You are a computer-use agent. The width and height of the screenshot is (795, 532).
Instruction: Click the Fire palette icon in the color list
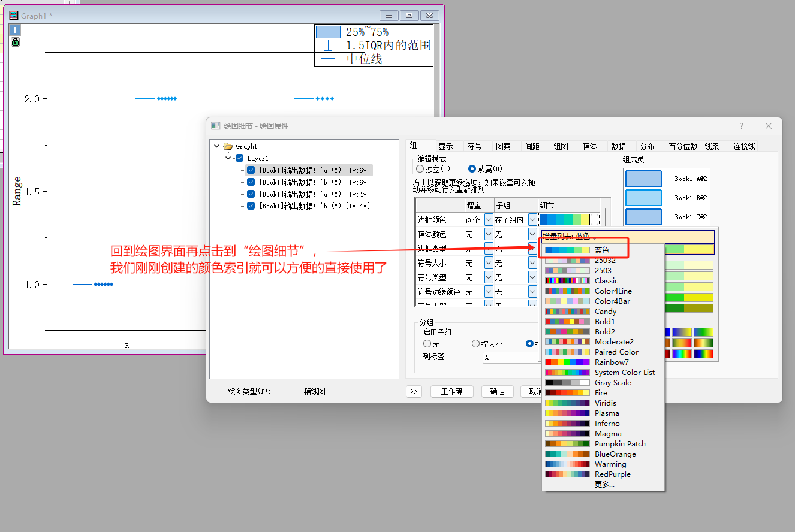coord(567,392)
